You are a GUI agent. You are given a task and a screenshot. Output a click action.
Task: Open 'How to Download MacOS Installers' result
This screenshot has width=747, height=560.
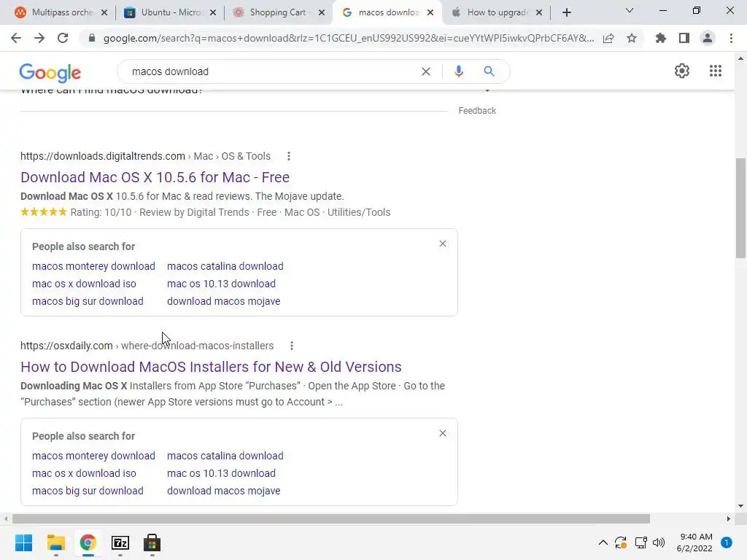[211, 367]
